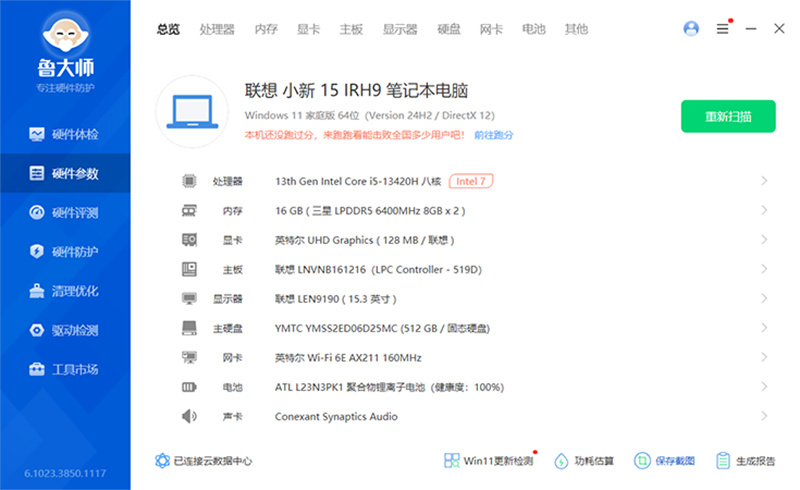Click the 重新扫描 rescan button

point(728,116)
